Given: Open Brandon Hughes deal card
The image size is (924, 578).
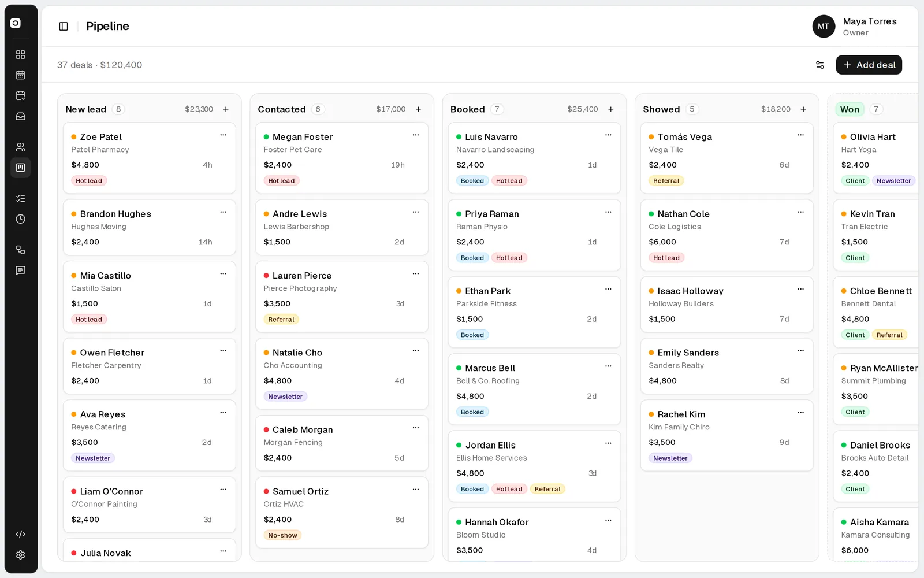Looking at the screenshot, I should pyautogui.click(x=150, y=228).
